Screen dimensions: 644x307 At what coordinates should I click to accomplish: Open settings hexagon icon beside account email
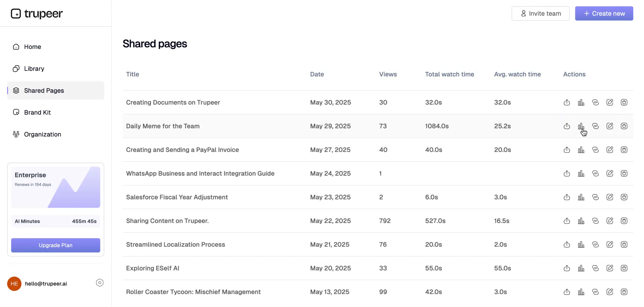[100, 283]
